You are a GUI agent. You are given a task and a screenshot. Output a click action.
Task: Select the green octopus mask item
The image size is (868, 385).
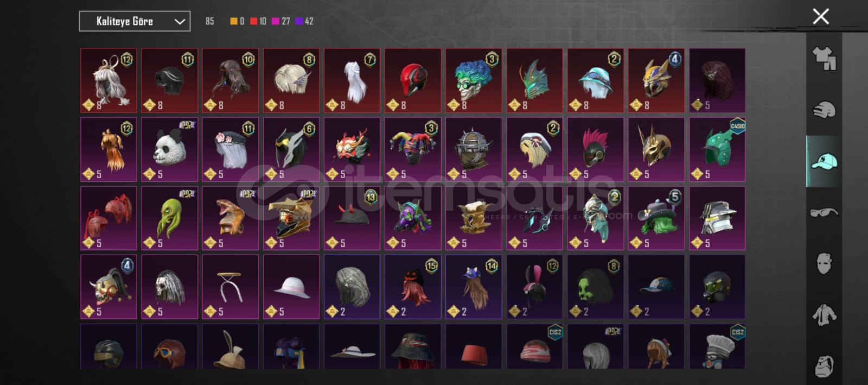click(x=170, y=218)
